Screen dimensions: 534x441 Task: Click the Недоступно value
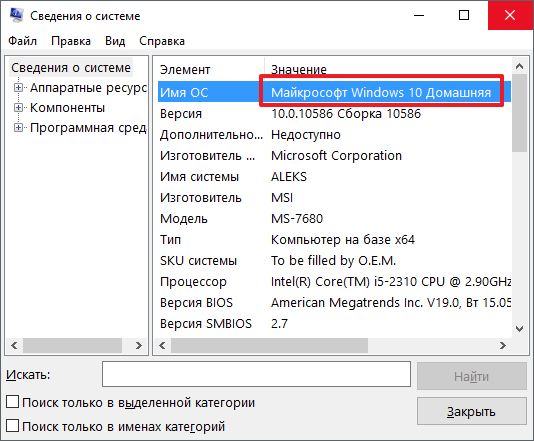click(x=305, y=135)
